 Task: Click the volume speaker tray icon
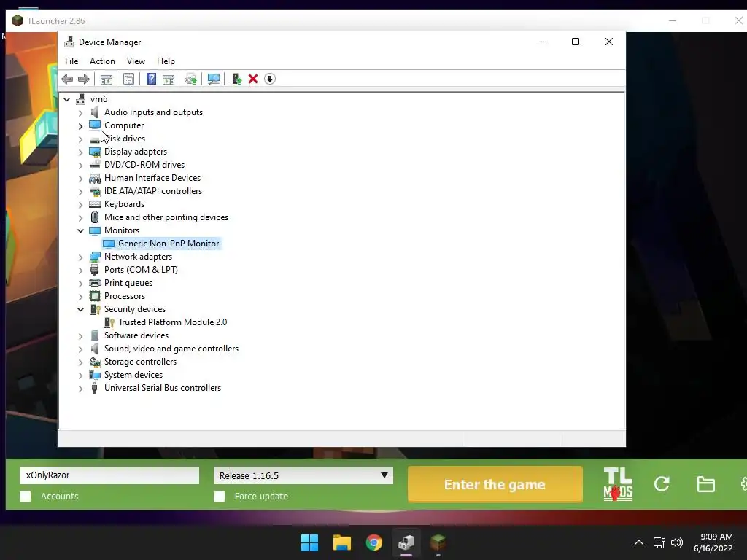(x=676, y=542)
